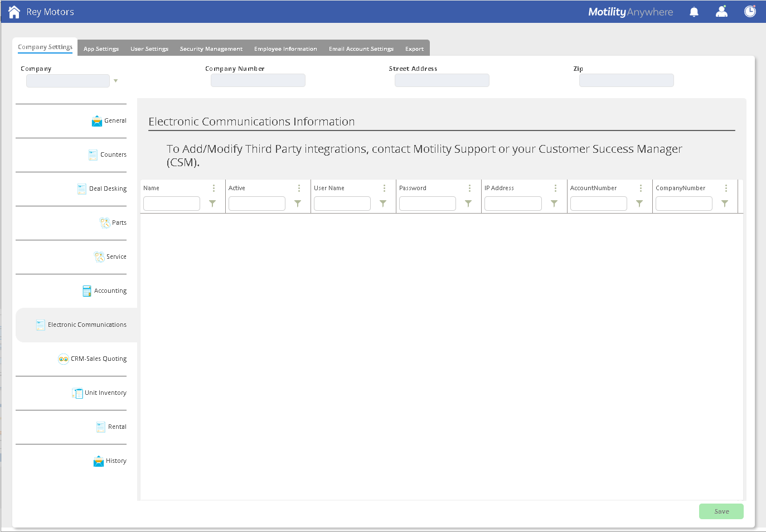The image size is (766, 532).
Task: Click the Counters document icon
Action: pyautogui.click(x=93, y=155)
